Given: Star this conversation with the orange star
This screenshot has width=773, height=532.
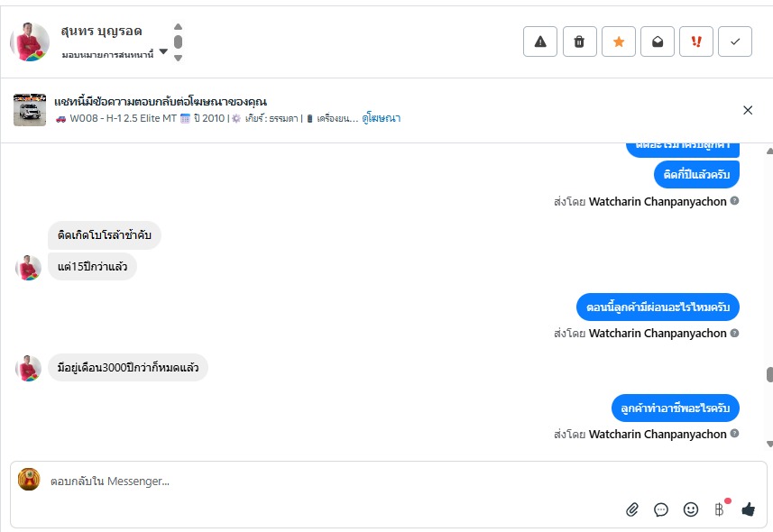Looking at the screenshot, I should 618,41.
